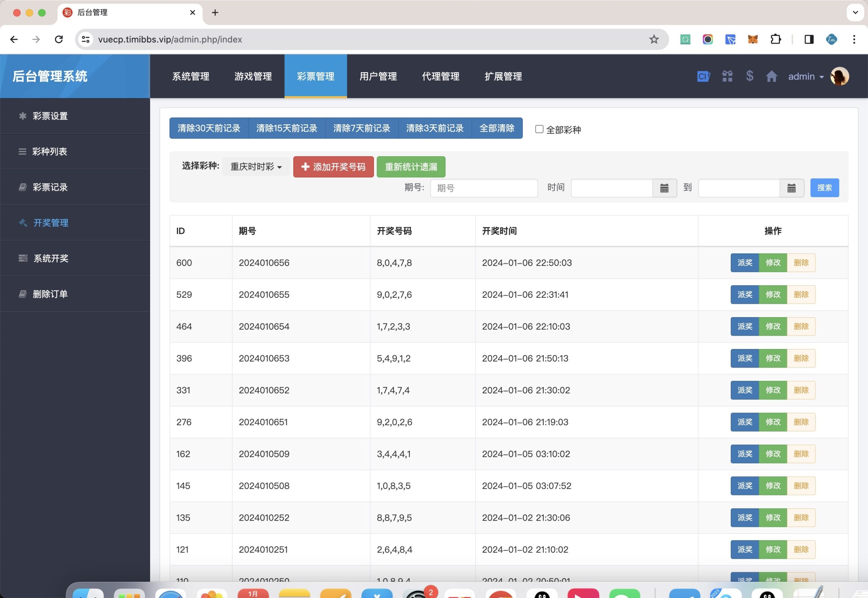Click 添加开奖号码 red button
This screenshot has width=868, height=598.
tap(333, 167)
